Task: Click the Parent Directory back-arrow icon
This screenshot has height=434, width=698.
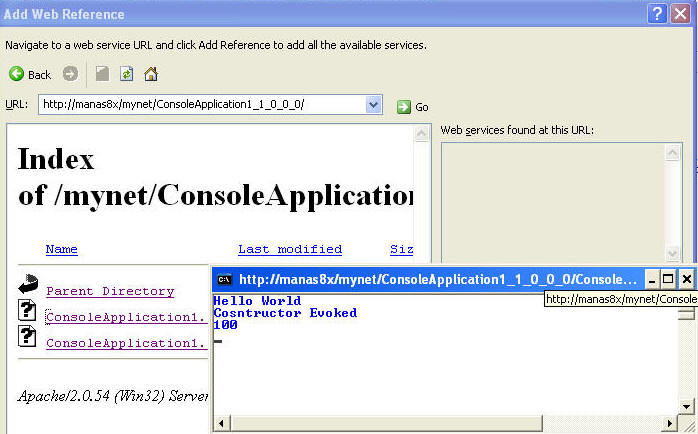Action: coord(27,287)
